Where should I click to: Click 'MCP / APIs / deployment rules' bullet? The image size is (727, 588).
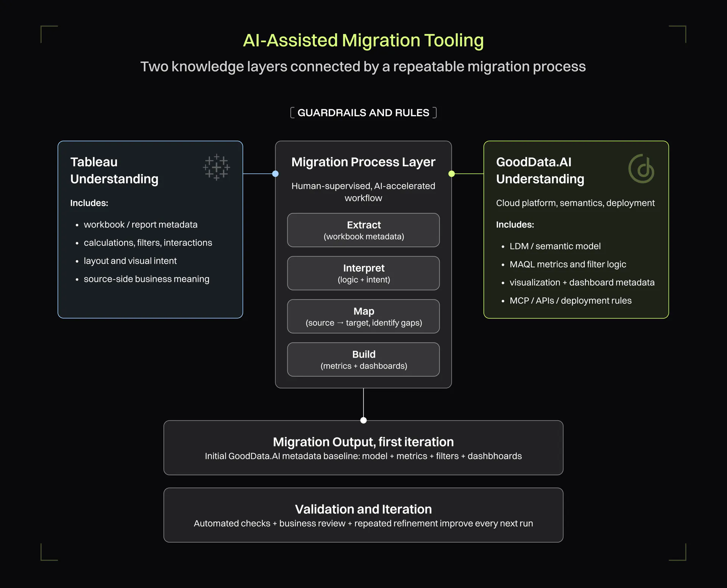pos(571,300)
